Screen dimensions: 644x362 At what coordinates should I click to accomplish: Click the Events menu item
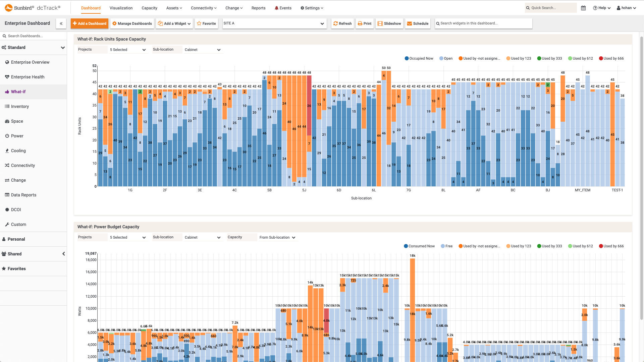(x=283, y=7)
